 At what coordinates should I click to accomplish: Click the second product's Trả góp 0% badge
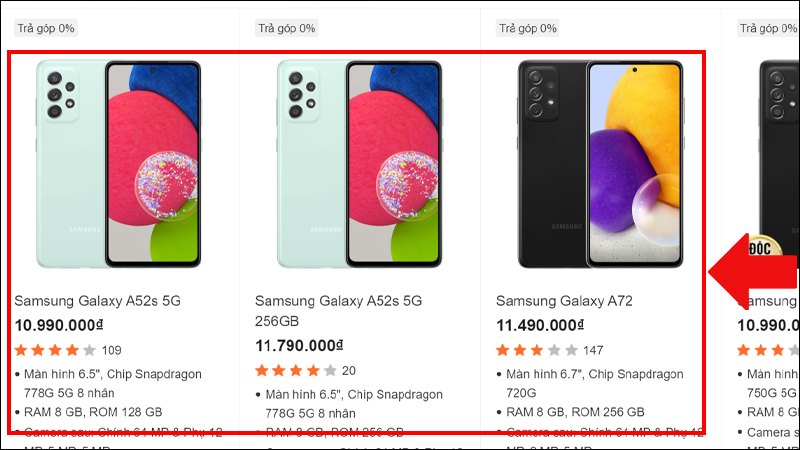pyautogui.click(x=287, y=28)
